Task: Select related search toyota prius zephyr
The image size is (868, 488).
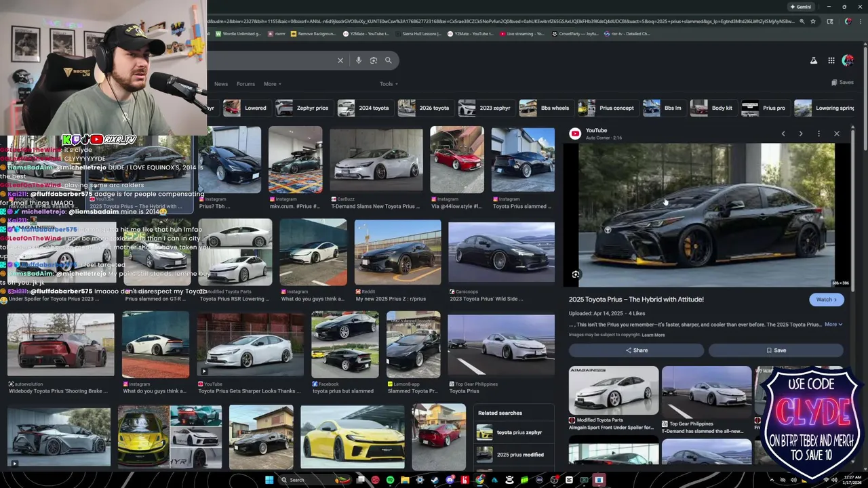Action: (514, 432)
